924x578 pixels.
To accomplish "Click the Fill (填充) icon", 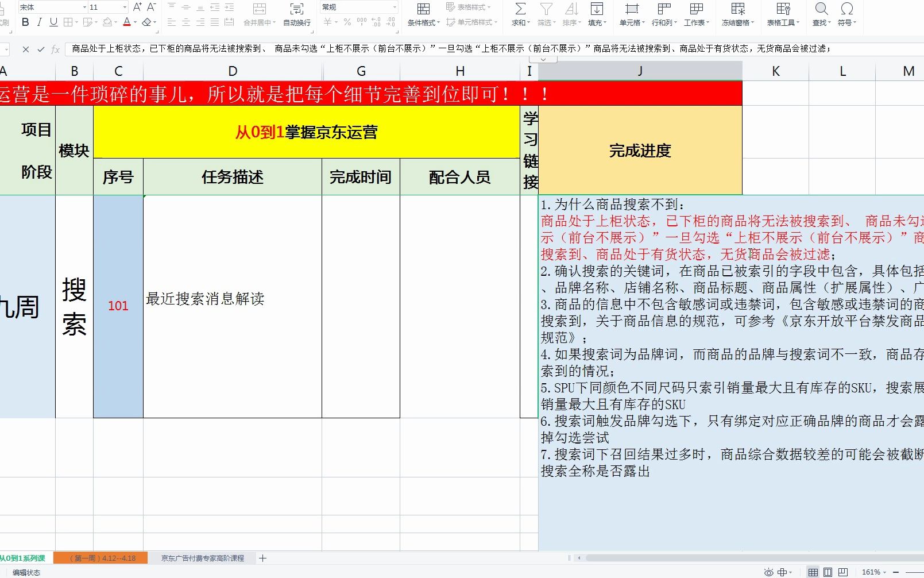I will pyautogui.click(x=597, y=9).
